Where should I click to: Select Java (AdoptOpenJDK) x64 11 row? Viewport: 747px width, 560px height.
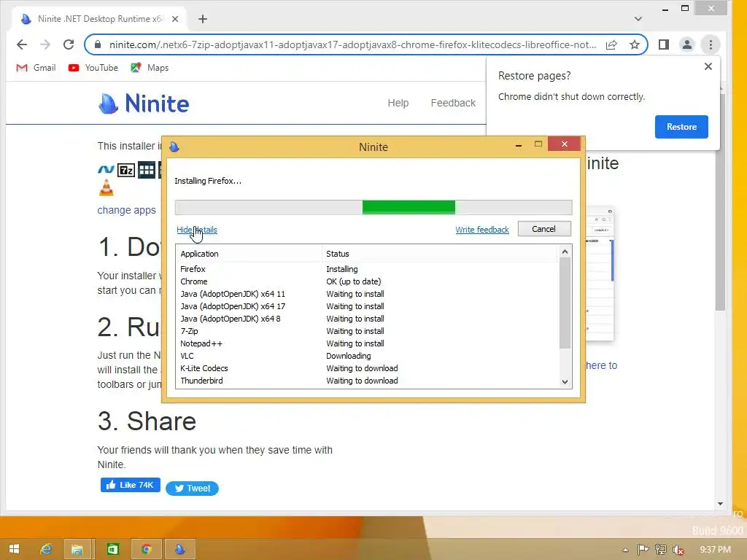tap(367, 294)
